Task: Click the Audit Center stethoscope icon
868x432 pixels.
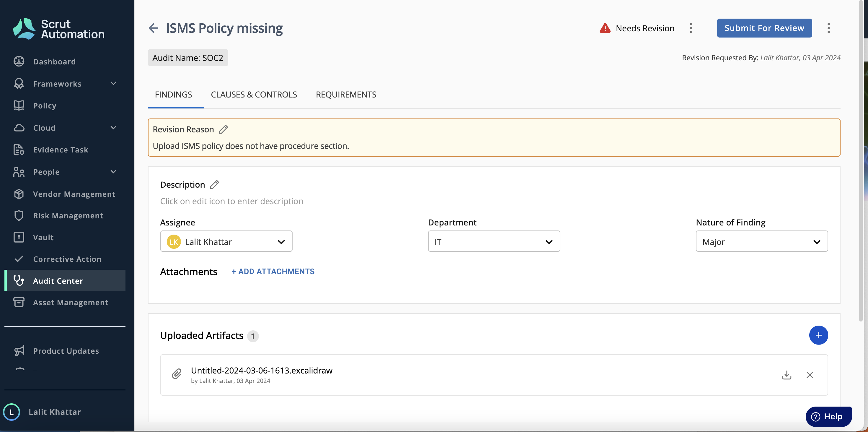Action: pyautogui.click(x=19, y=281)
